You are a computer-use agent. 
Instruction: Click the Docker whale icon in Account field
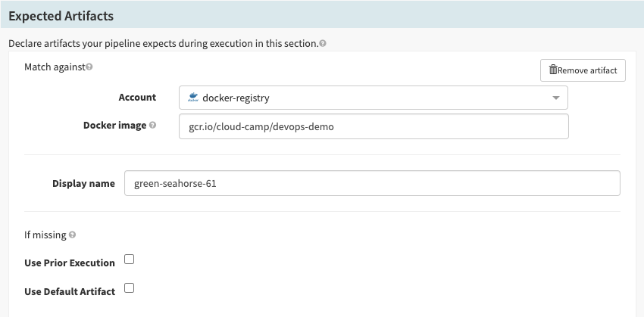tap(192, 98)
